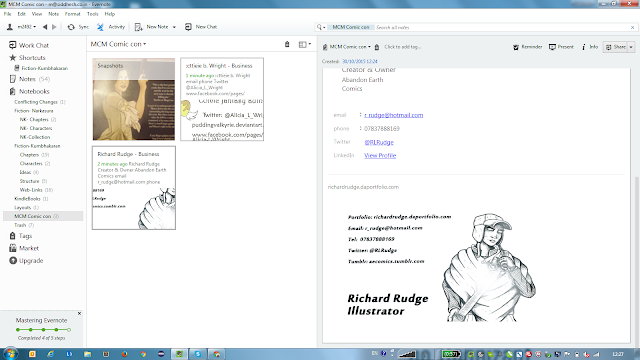This screenshot has width=640, height=360.
Task: Open the Layouts notebook
Action: pos(26,207)
